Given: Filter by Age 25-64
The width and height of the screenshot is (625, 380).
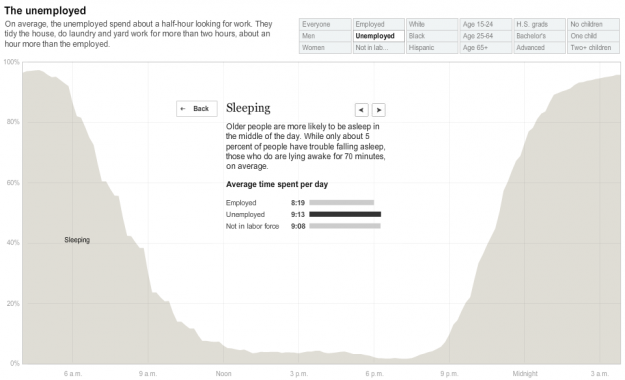Looking at the screenshot, I should point(486,36).
